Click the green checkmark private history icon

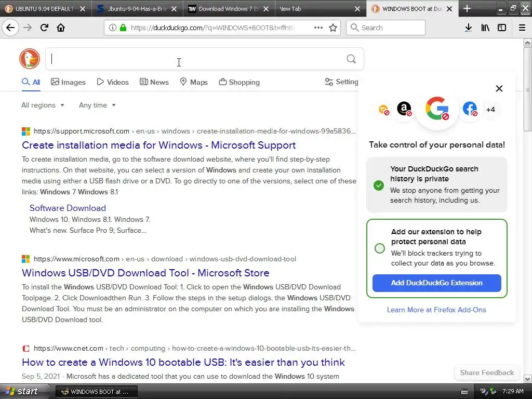379,185
